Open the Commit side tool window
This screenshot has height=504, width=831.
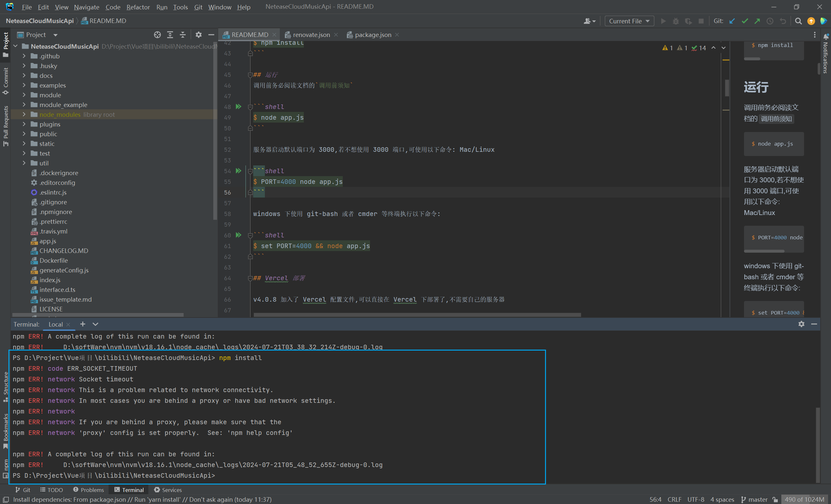point(6,81)
